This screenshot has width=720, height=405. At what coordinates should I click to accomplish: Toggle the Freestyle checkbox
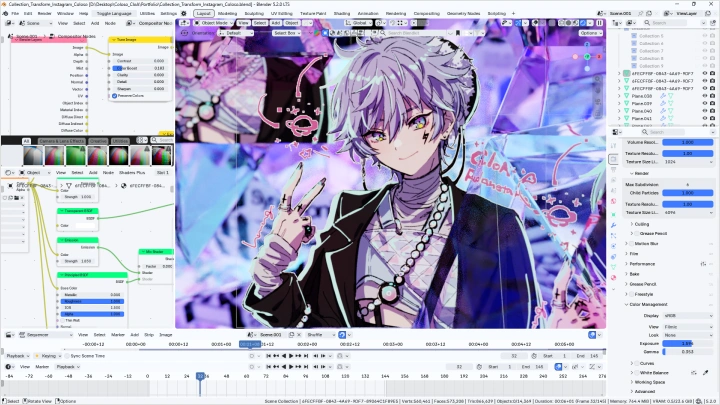pos(631,294)
